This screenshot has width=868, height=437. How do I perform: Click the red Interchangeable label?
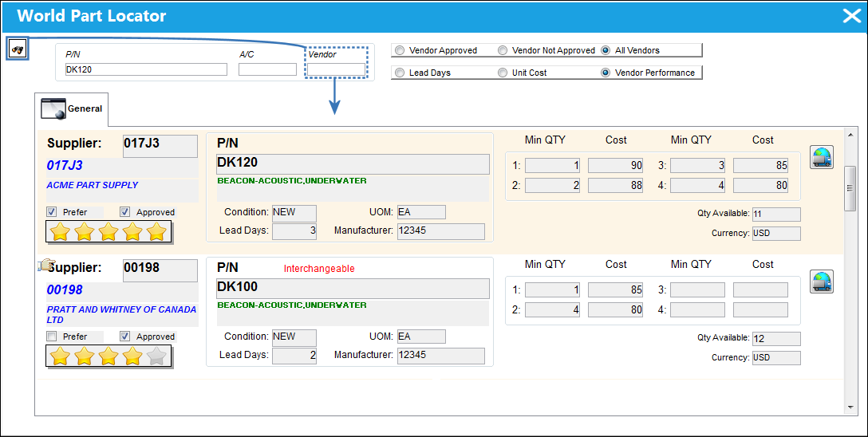[319, 269]
